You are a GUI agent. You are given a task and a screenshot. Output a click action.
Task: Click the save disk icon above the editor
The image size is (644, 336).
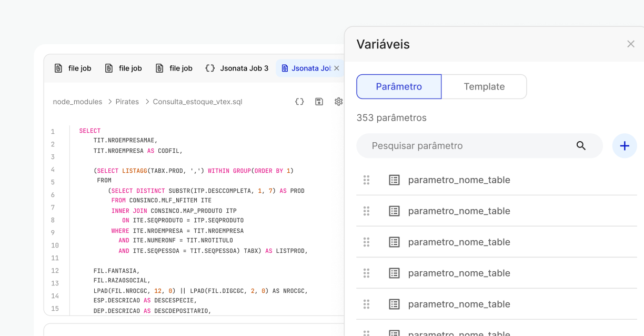(319, 102)
